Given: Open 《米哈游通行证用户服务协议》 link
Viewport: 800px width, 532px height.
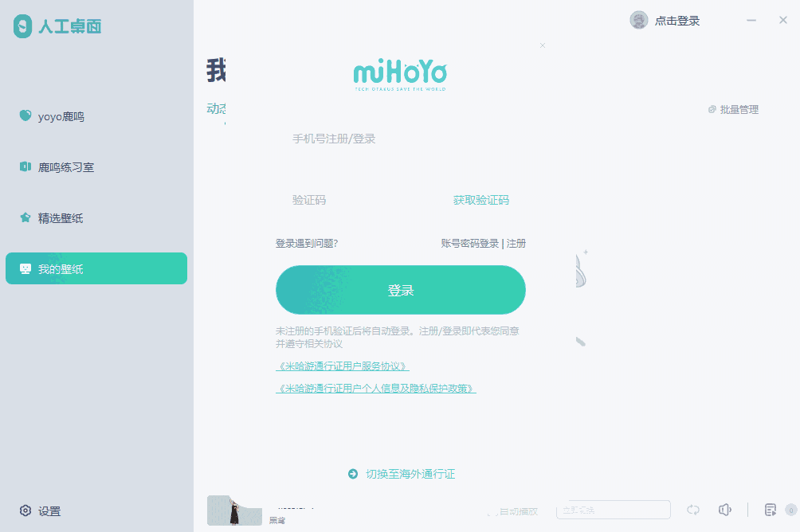Looking at the screenshot, I should pyautogui.click(x=343, y=366).
